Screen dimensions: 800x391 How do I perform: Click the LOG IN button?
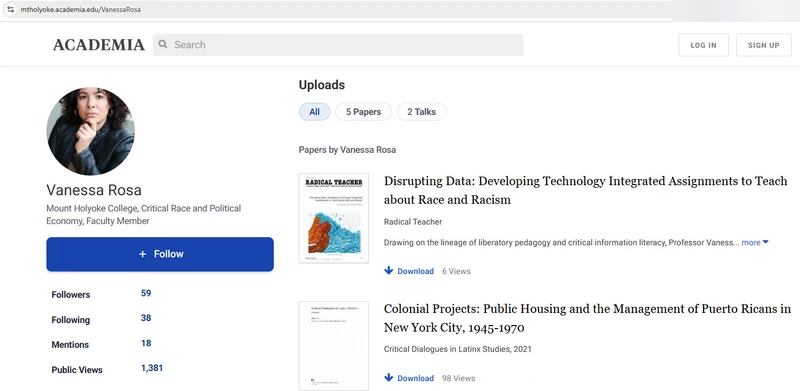coord(704,45)
